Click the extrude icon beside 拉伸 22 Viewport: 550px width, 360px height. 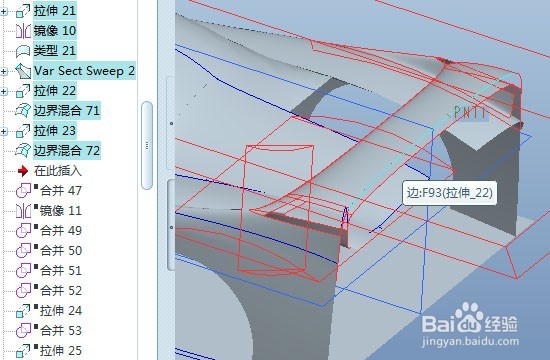point(23,91)
